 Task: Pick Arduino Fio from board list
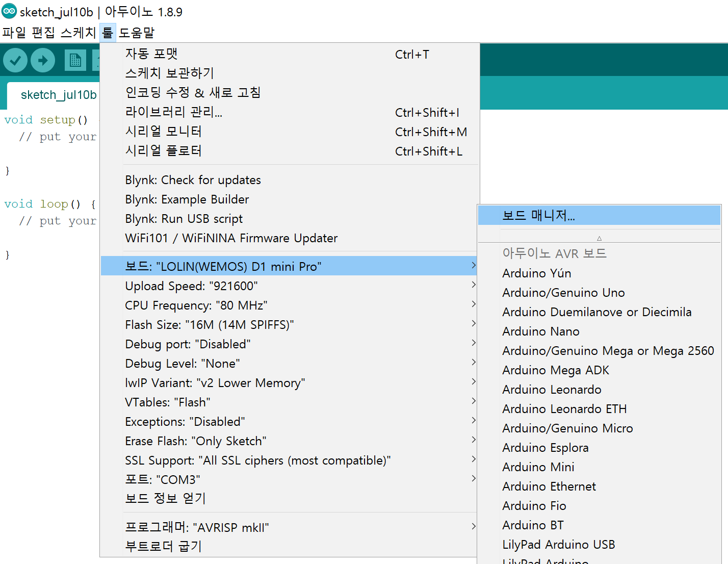[x=599, y=506]
